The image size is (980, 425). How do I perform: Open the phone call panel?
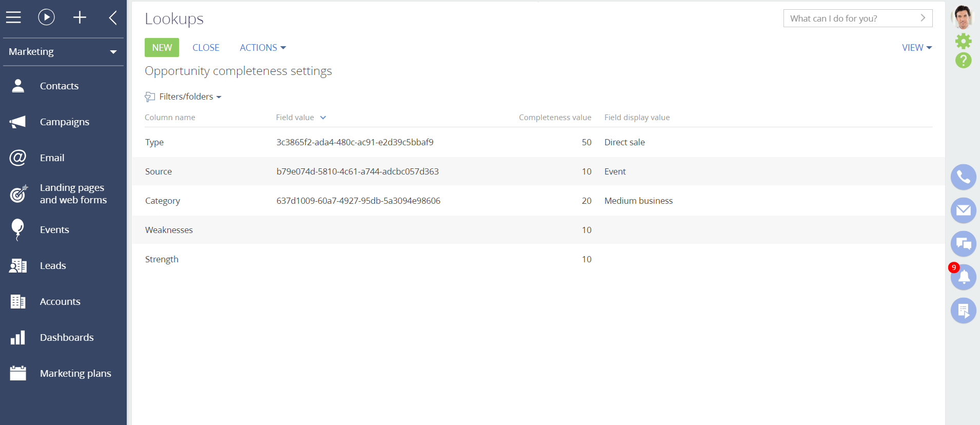pos(963,177)
